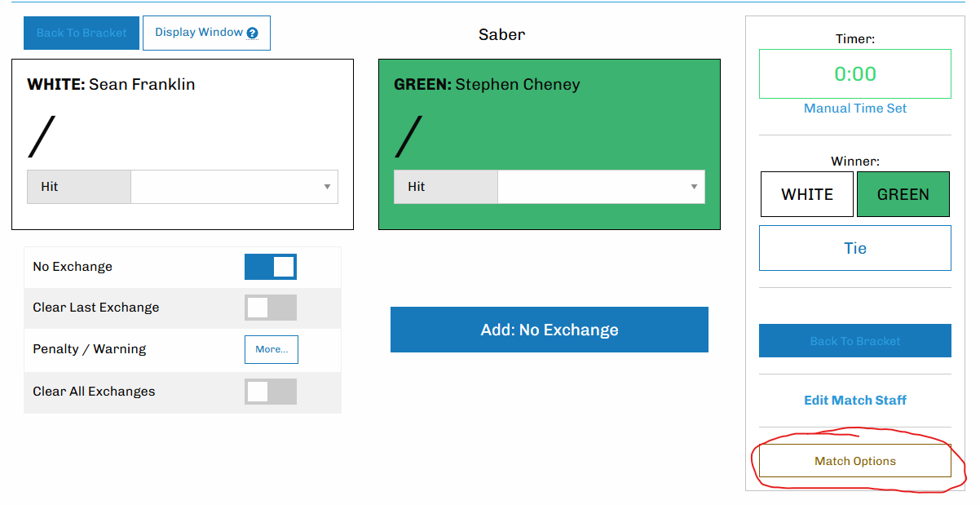The image size is (980, 505).
Task: Click the top-left Back To Bracket button
Action: [82, 33]
